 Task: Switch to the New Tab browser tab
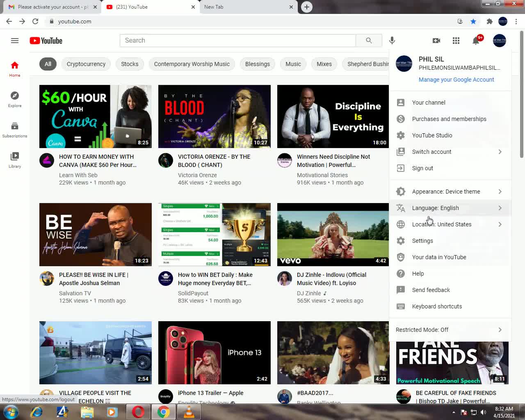tap(249, 7)
